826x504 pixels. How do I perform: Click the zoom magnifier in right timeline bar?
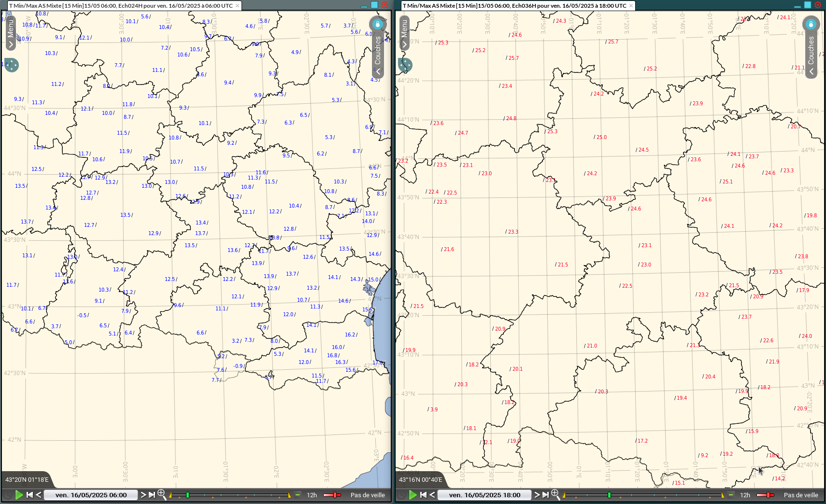tap(555, 494)
